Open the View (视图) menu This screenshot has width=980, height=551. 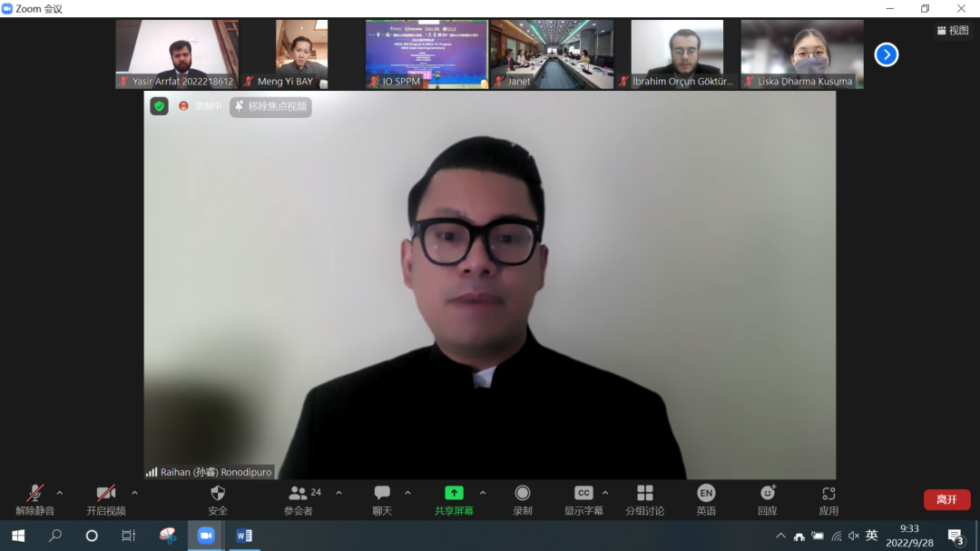[x=953, y=30]
